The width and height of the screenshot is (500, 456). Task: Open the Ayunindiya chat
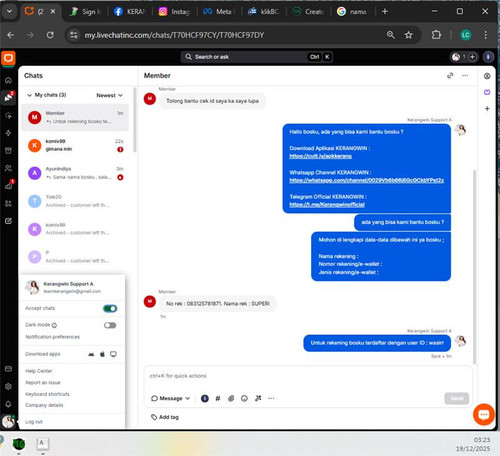pyautogui.click(x=75, y=173)
